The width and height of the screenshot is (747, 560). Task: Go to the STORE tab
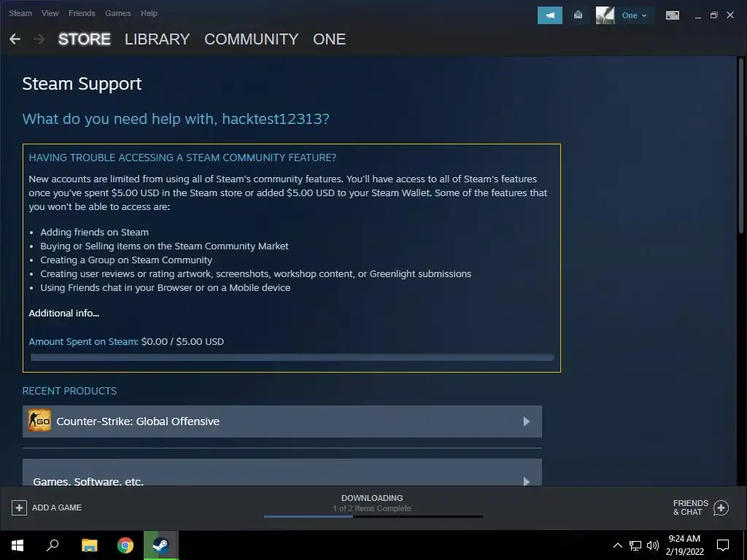pyautogui.click(x=85, y=39)
